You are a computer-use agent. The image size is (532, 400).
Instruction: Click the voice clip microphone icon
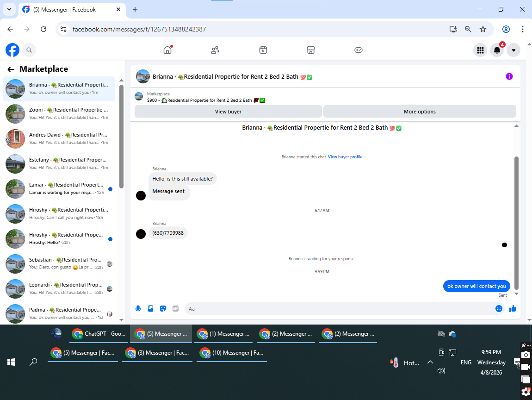[x=138, y=309]
